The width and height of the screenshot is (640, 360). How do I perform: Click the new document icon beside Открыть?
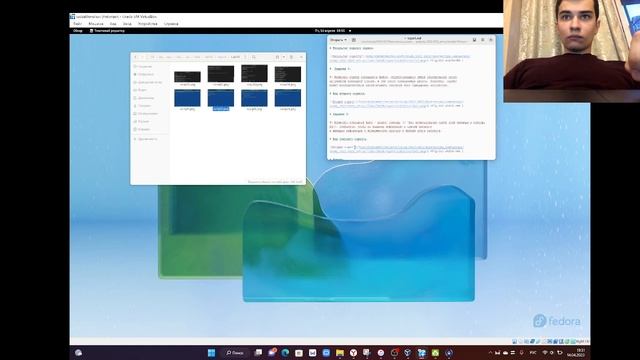click(x=354, y=40)
